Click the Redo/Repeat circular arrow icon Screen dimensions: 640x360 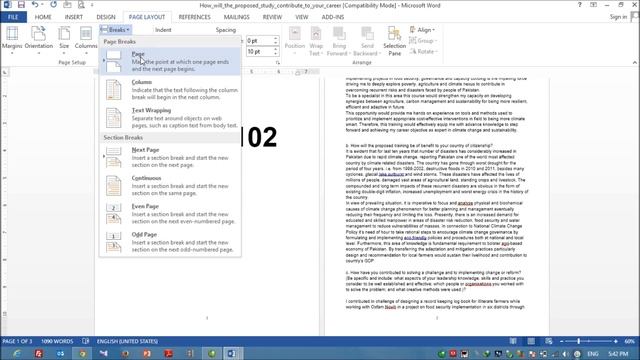53,5
